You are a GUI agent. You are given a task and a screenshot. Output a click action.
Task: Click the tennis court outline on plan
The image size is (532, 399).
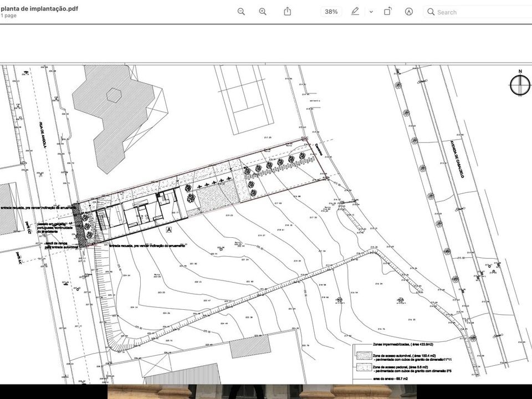tap(244, 99)
